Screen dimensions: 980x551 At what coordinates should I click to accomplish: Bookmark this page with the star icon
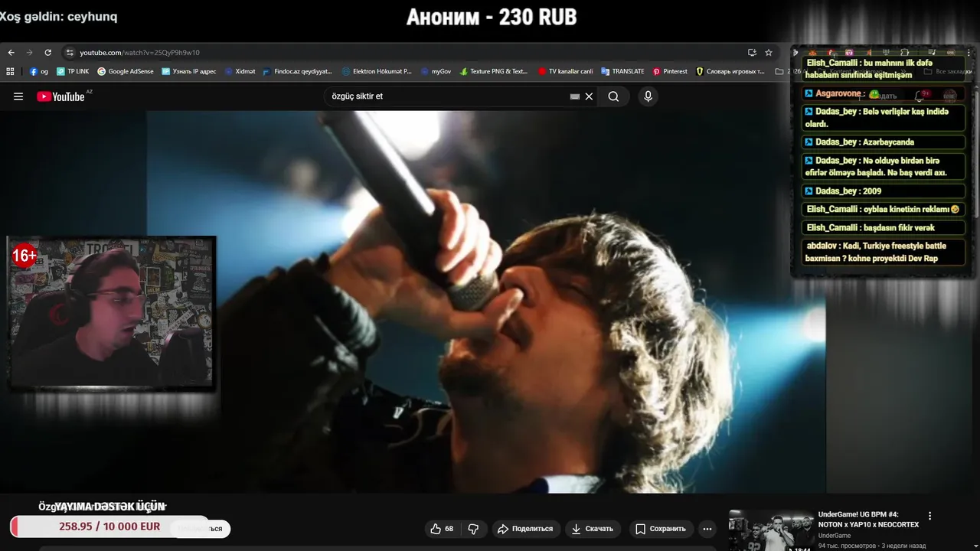click(769, 53)
